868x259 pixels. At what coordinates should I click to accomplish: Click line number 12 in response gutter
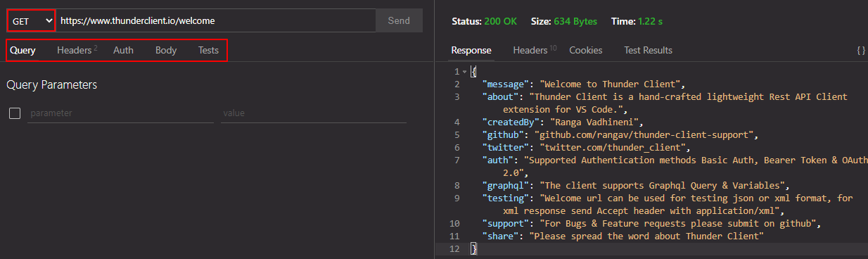click(454, 249)
